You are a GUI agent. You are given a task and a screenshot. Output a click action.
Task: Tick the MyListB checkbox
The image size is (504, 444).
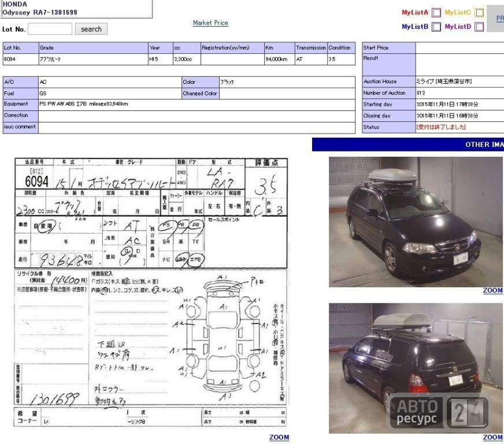click(x=436, y=27)
